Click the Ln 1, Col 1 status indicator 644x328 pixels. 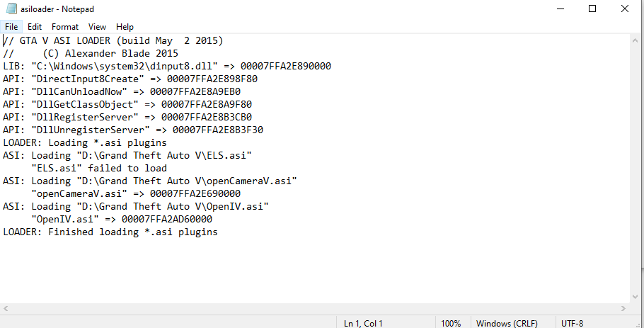click(x=363, y=323)
